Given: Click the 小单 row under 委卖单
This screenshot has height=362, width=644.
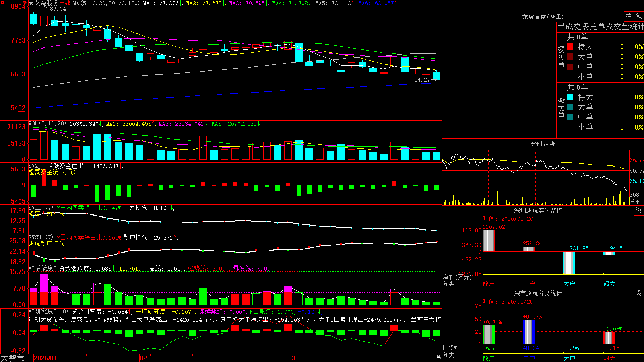Looking at the screenshot, I should point(605,127).
